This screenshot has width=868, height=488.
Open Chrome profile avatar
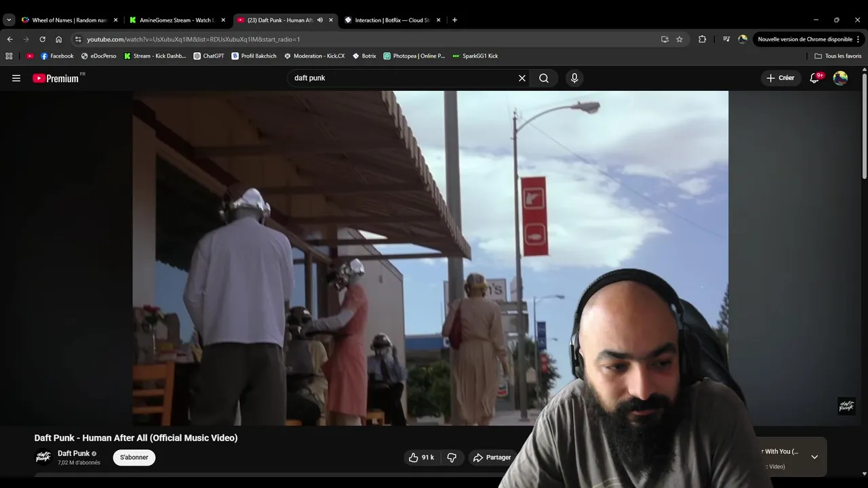pyautogui.click(x=743, y=39)
